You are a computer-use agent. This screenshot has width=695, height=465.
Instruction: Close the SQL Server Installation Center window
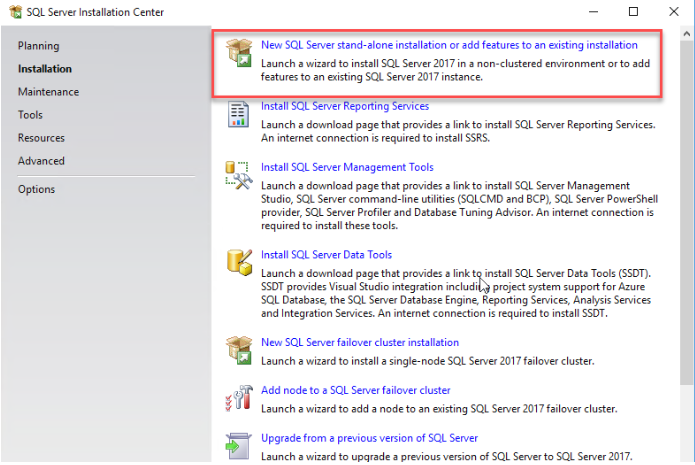pyautogui.click(x=674, y=12)
